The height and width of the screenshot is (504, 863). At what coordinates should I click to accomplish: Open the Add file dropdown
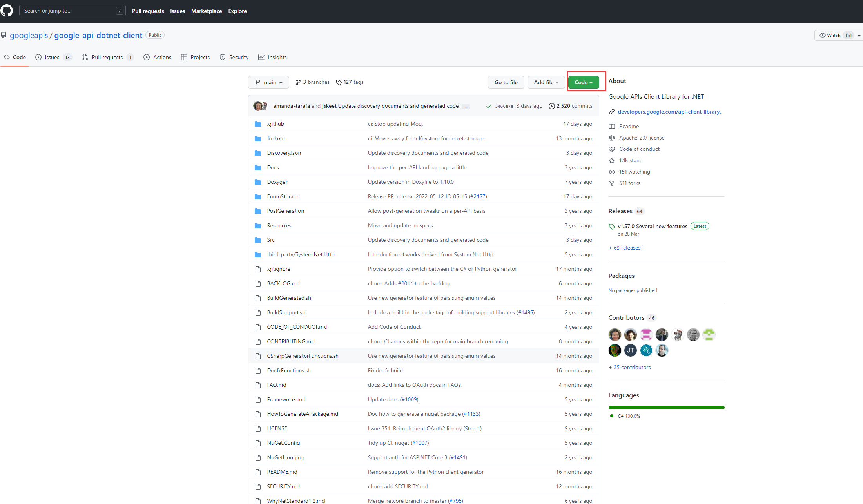click(x=546, y=82)
